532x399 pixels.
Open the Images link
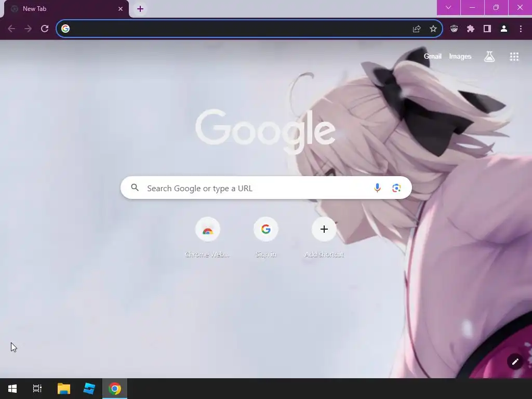[x=460, y=56]
